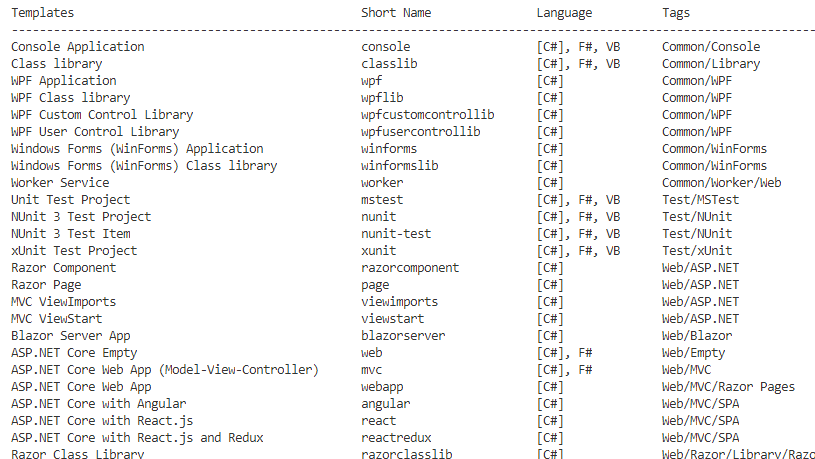Click the classlib short name
Image resolution: width=815 pixels, height=459 pixels.
389,64
